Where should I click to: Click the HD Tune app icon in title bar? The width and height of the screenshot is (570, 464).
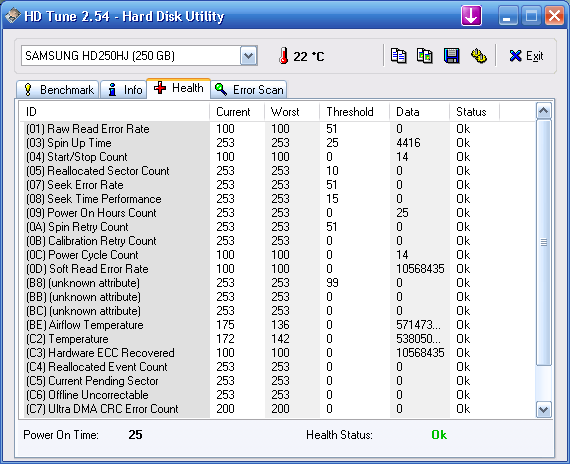pos(13,16)
